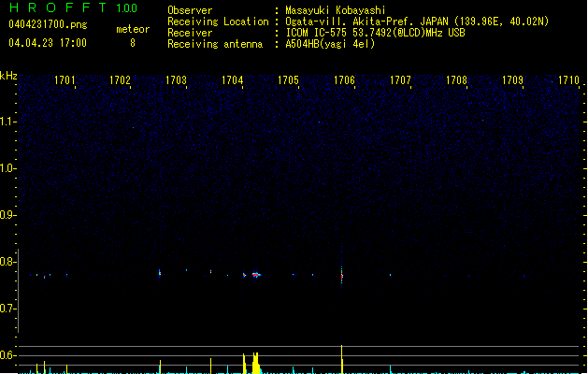The image size is (588, 374).
Task: Click the 0.9 kHz axis label
Action: click(7, 215)
